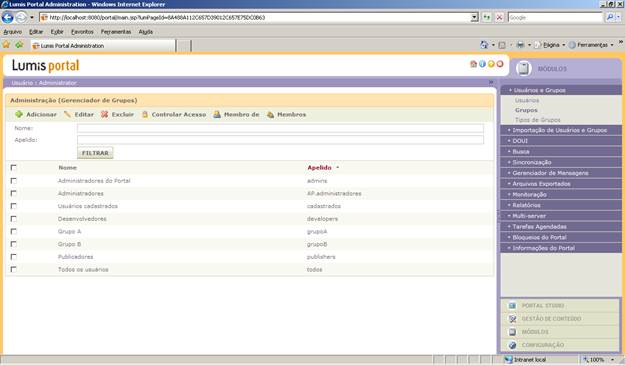Expand the Busca section
This screenshot has height=366, width=625.
click(x=561, y=152)
